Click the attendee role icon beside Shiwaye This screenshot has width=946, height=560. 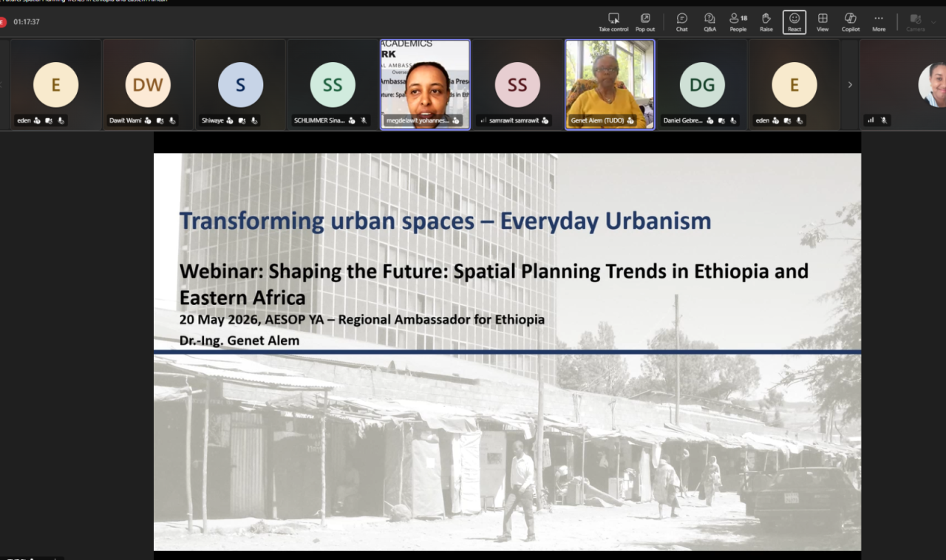229,120
